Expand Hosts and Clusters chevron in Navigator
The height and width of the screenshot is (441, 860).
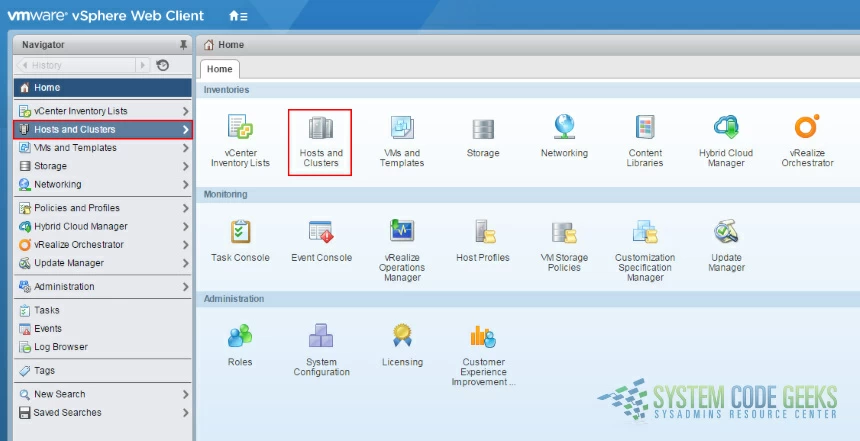click(185, 129)
